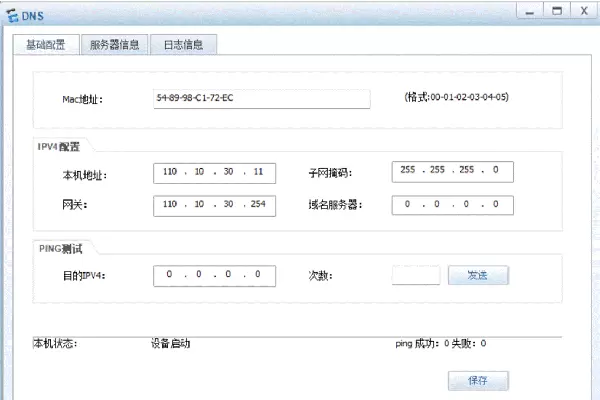
Task: Select last octet 0 of 子网掩码
Action: (496, 171)
